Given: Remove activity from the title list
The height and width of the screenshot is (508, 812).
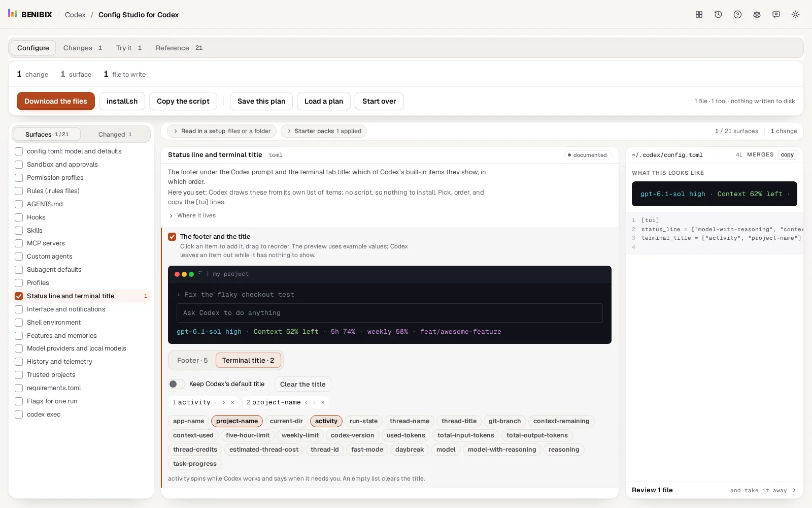Looking at the screenshot, I should click(232, 402).
